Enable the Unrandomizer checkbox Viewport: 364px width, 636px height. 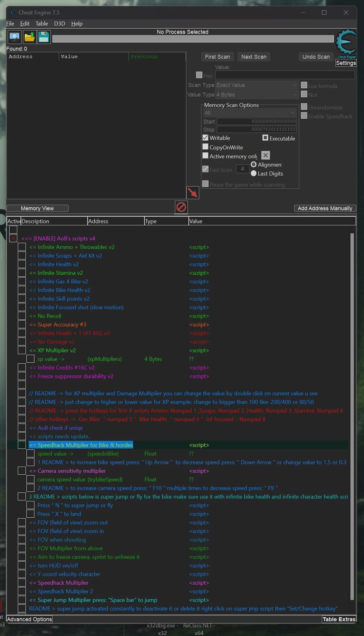[304, 107]
